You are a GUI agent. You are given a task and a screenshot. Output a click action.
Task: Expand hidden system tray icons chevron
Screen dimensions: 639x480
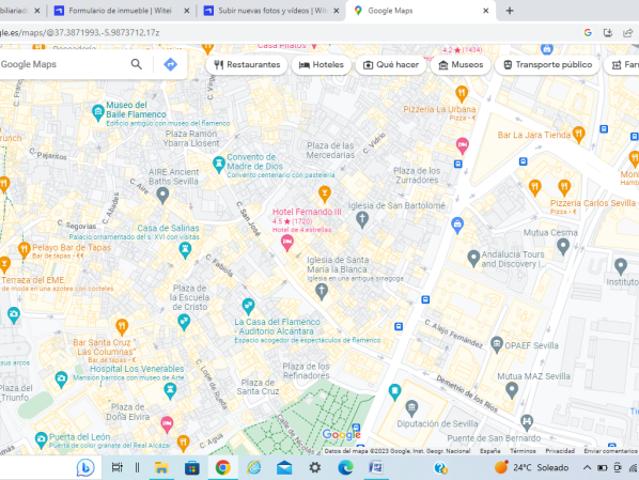point(587,467)
